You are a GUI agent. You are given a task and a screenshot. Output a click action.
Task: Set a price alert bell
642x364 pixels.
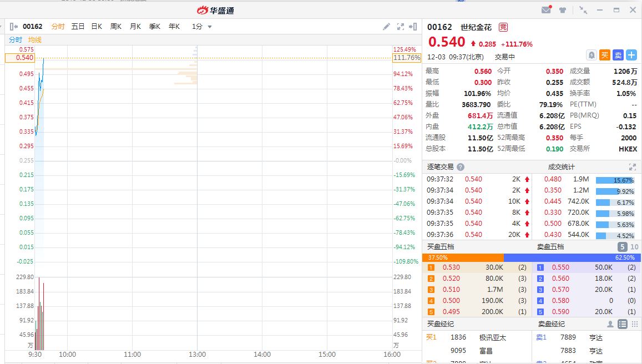(592, 55)
